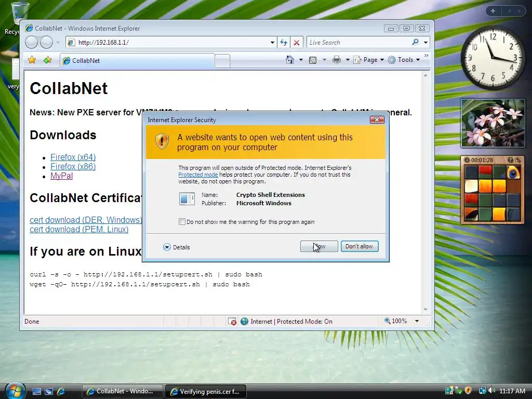Select the CollabNet browser tab
Viewport: 532px width, 399px height.
coord(137,60)
